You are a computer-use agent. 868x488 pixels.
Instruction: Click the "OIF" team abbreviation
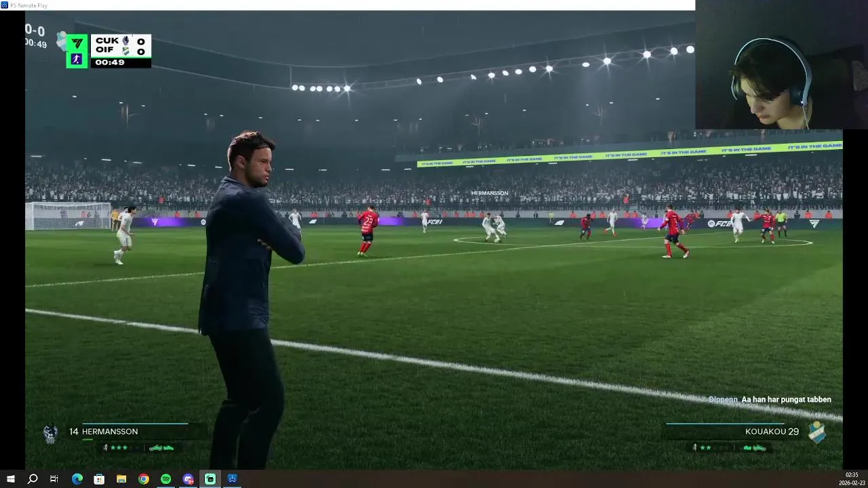[105, 50]
